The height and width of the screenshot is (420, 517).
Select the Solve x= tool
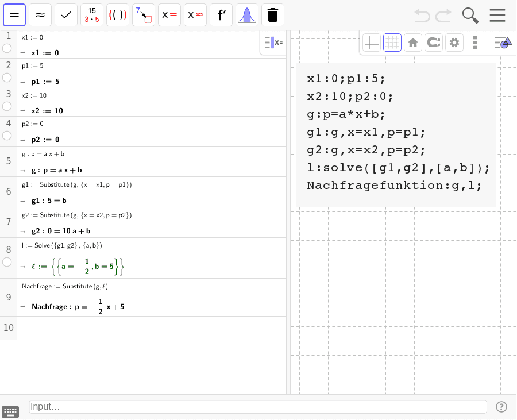coord(169,15)
